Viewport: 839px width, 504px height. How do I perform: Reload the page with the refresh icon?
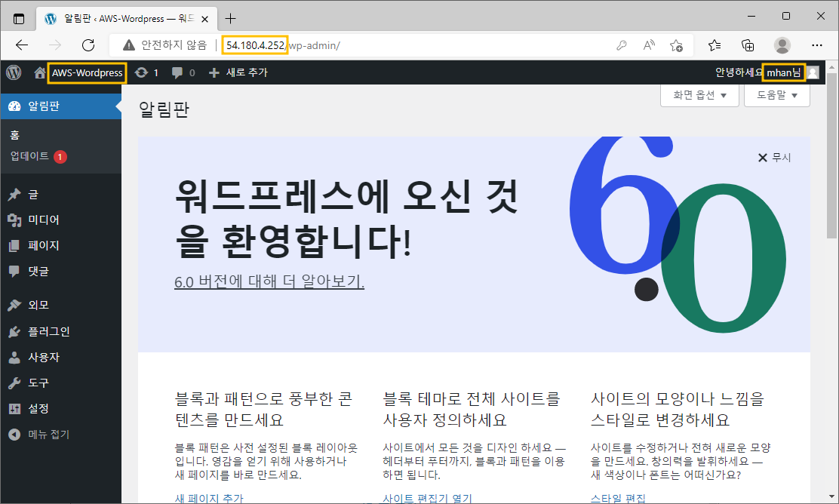(88, 45)
